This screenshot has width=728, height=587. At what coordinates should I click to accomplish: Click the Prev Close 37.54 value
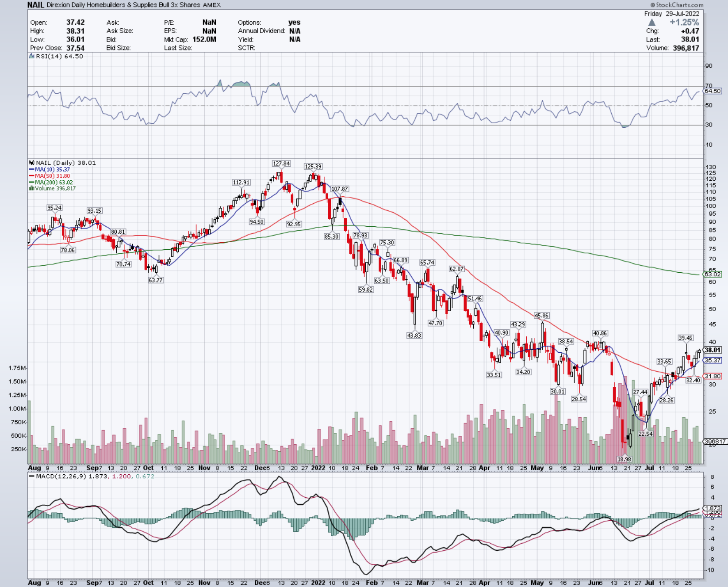pyautogui.click(x=75, y=48)
